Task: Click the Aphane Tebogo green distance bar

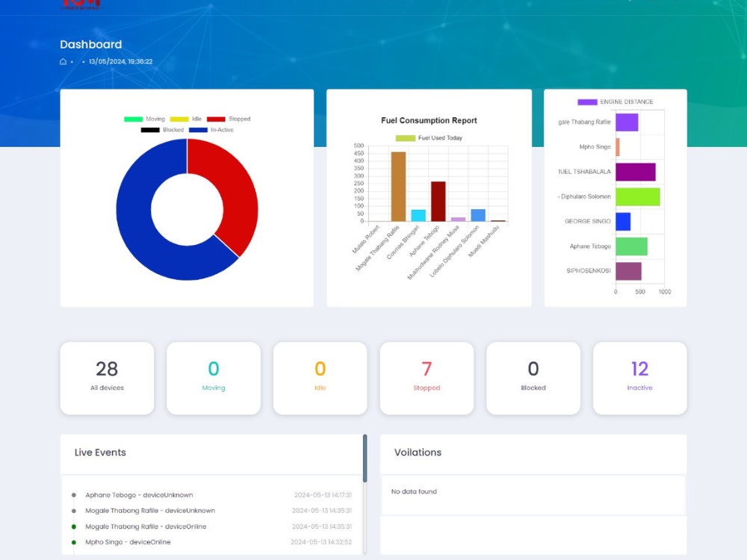Action: point(631,246)
